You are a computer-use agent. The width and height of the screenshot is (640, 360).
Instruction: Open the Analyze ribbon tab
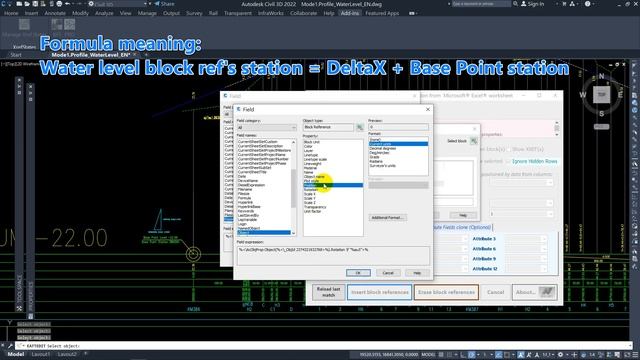104,13
